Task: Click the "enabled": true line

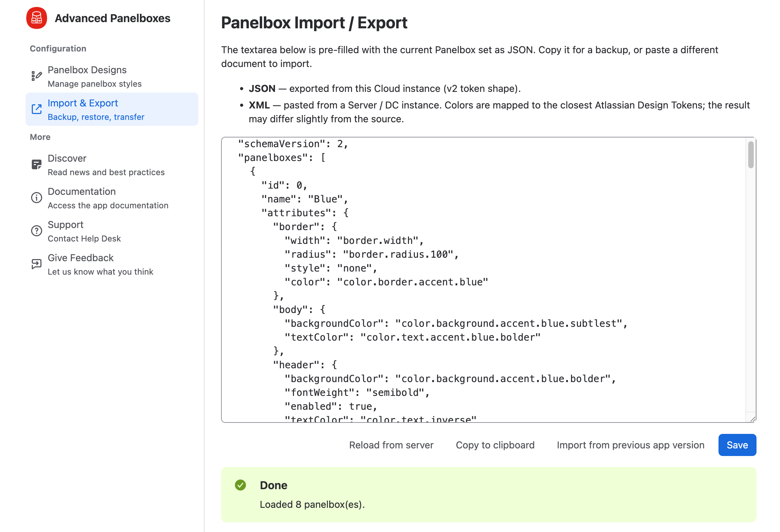Action: point(331,406)
